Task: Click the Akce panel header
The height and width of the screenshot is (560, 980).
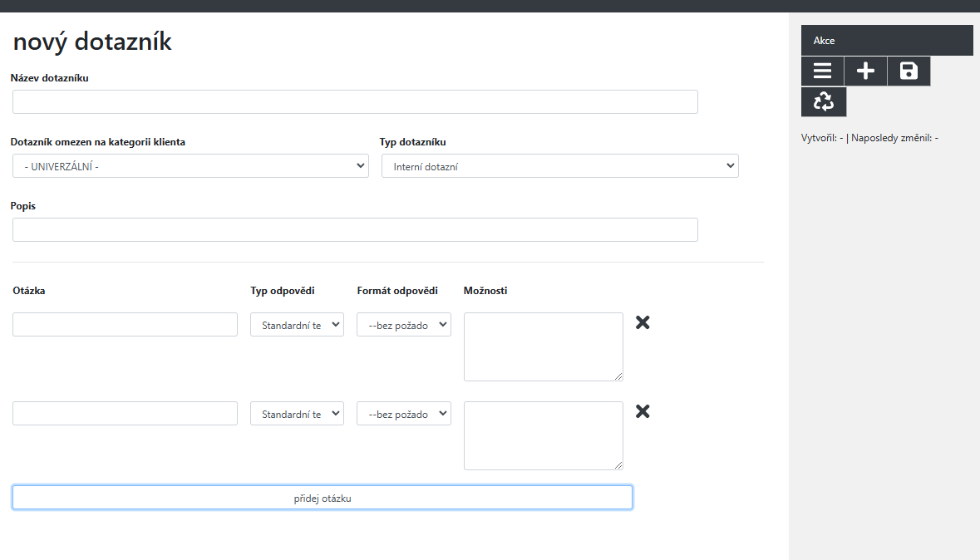Action: tap(887, 41)
